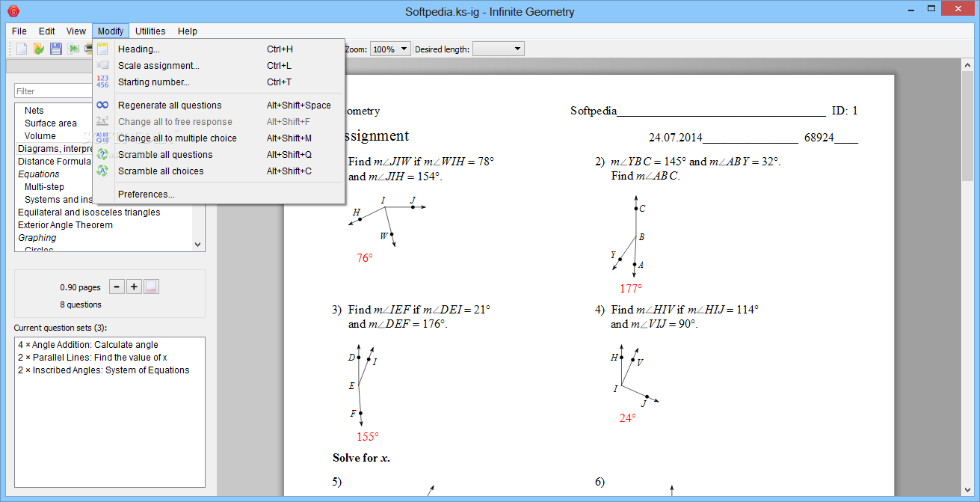Open the Desired length dropdown
This screenshot has width=980, height=502.
tap(499, 49)
